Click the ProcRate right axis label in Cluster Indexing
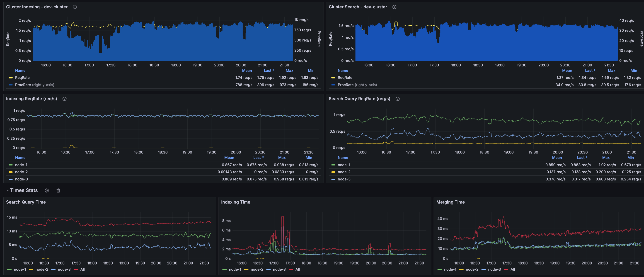 point(319,39)
